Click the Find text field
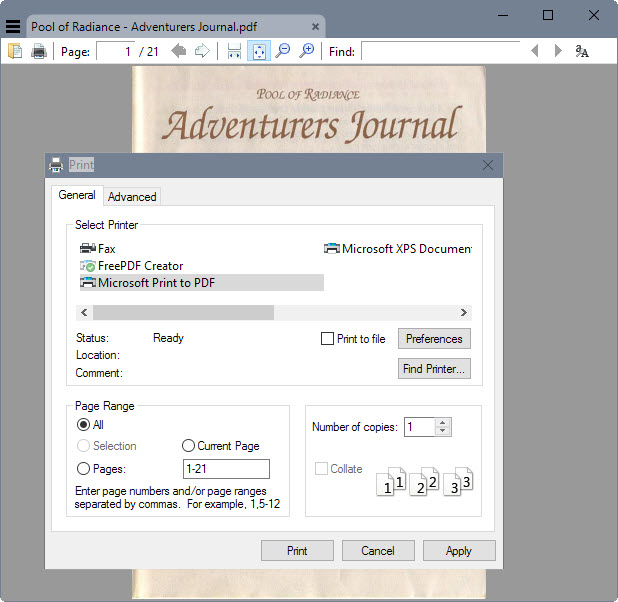This screenshot has width=618, height=602. (x=441, y=51)
